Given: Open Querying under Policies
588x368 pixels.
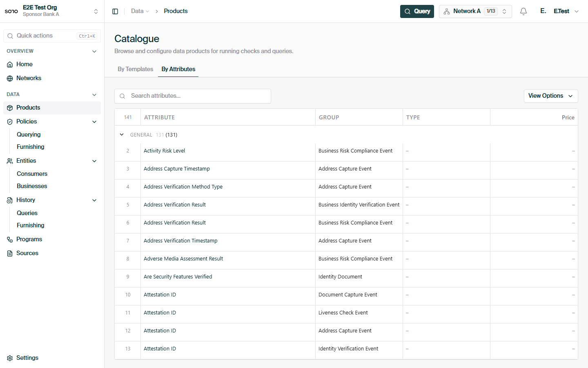Looking at the screenshot, I should (x=29, y=135).
